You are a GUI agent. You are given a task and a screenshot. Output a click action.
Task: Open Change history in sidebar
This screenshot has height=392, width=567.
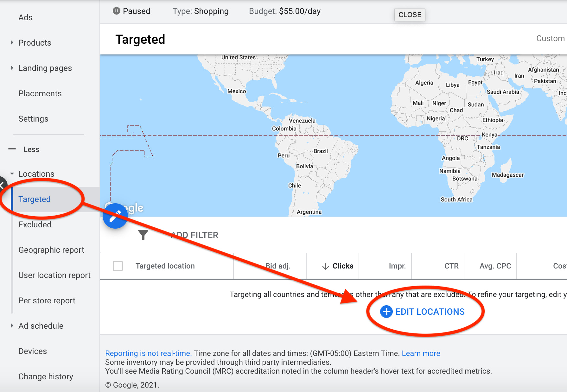click(46, 376)
